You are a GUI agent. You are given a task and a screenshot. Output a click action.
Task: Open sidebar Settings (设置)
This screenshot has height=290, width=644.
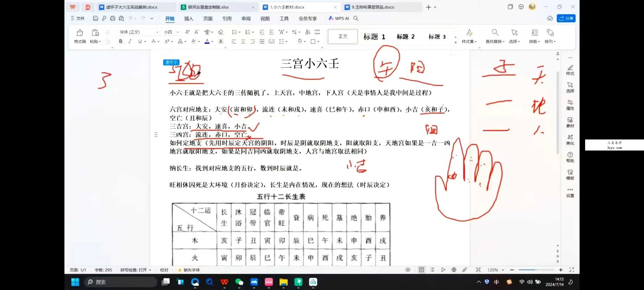coord(570,192)
